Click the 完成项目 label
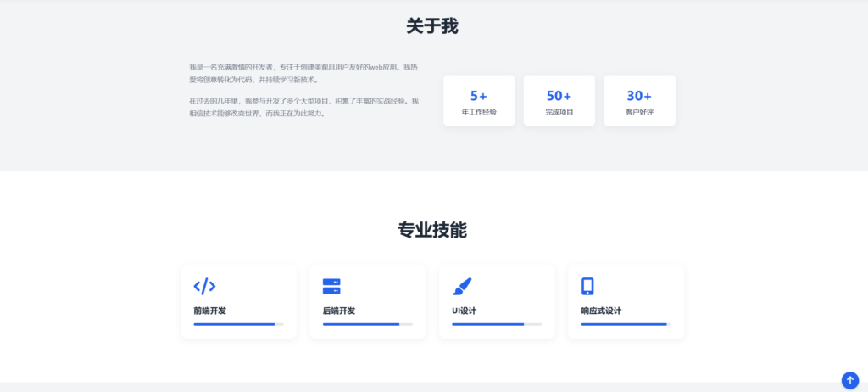Image resolution: width=868 pixels, height=392 pixels. point(559,112)
